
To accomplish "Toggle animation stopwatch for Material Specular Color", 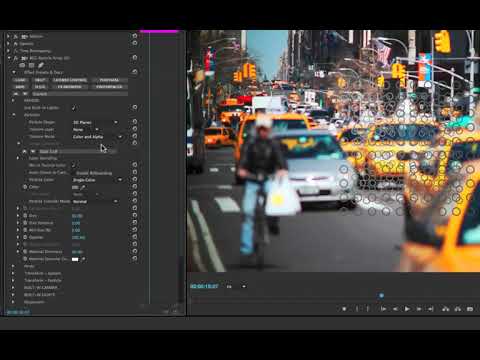I will pos(25,259).
